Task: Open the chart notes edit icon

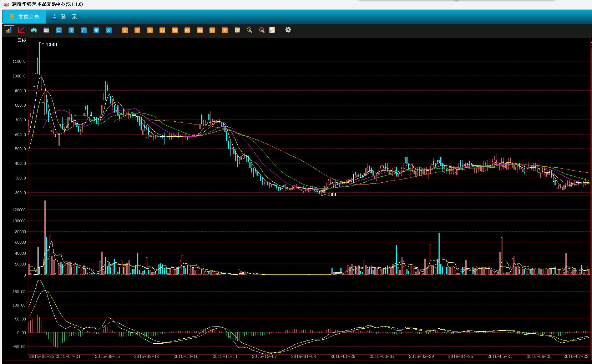Action: (x=237, y=30)
